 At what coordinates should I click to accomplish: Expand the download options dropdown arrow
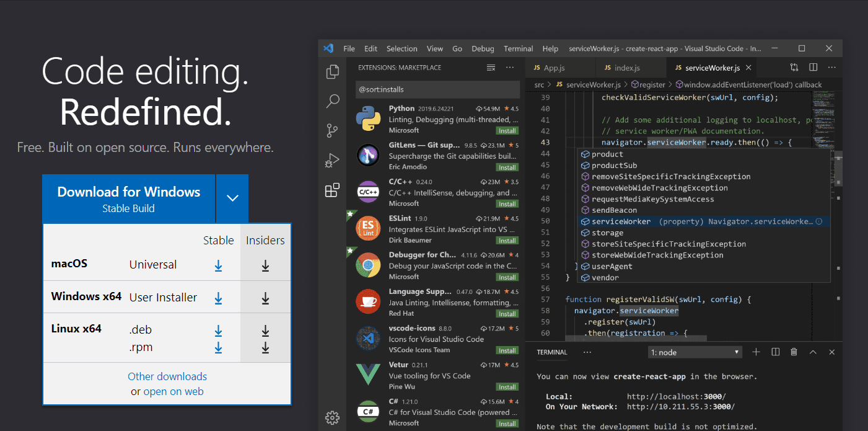tap(232, 198)
